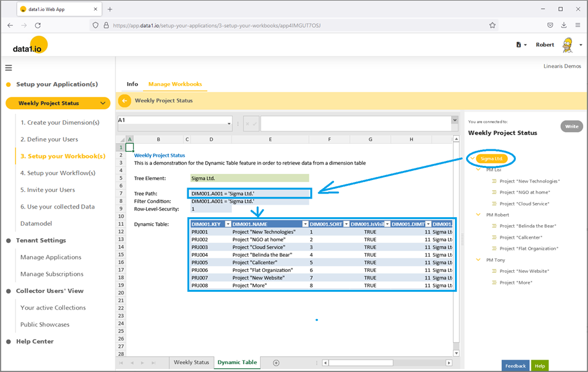Open the hamburger sidebar menu
The width and height of the screenshot is (588, 372).
8,68
